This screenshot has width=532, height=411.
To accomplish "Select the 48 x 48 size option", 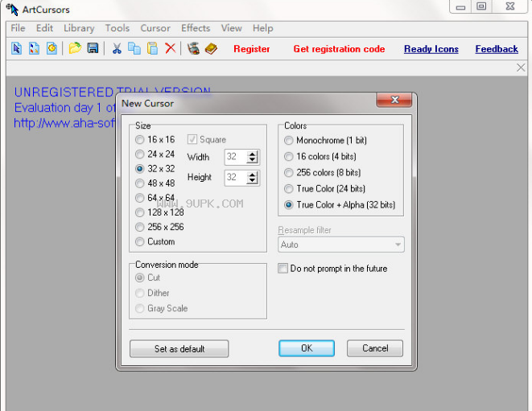I will tap(155, 183).
